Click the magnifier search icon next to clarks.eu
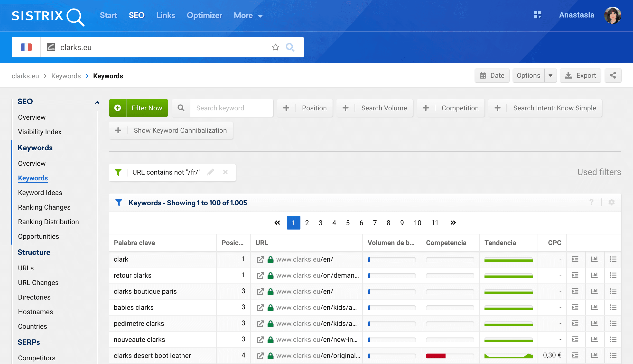Image resolution: width=633 pixels, height=364 pixels. (x=290, y=47)
